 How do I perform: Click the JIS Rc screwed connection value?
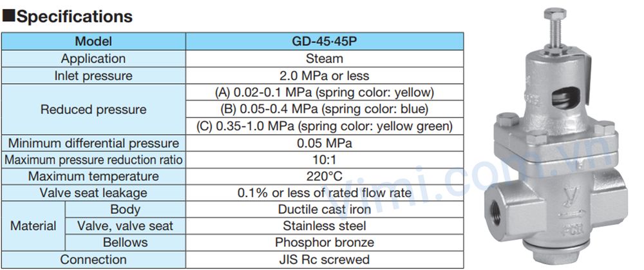pos(324,260)
